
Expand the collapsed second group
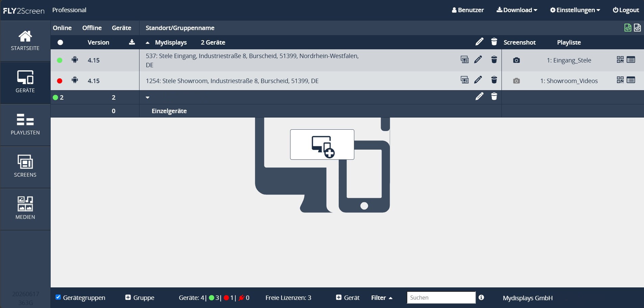[x=148, y=98]
